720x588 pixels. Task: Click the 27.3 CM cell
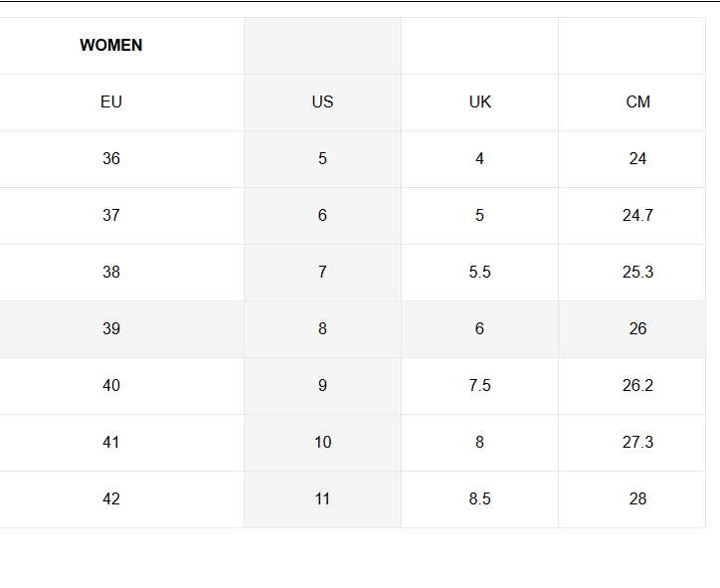pos(637,442)
